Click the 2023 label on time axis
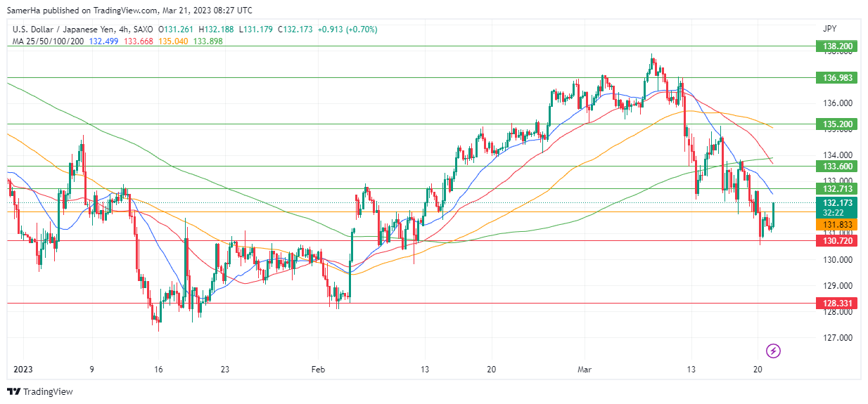Image resolution: width=868 pixels, height=404 pixels. click(22, 369)
